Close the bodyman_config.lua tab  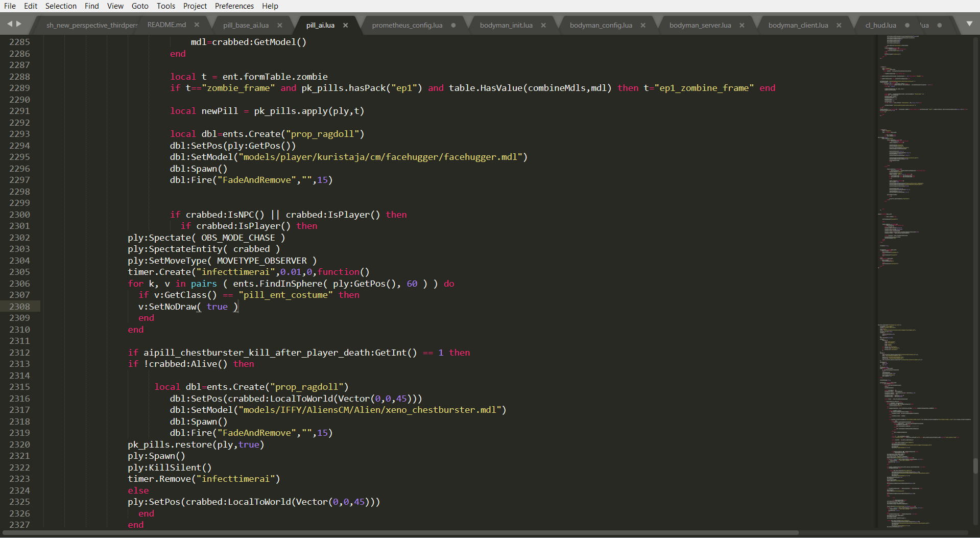(643, 25)
